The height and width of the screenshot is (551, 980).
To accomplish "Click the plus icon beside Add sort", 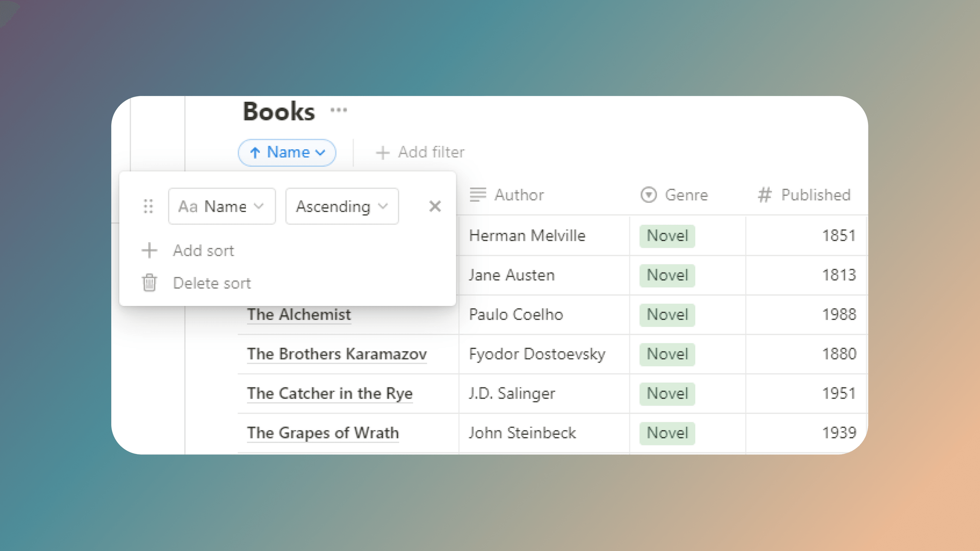I will click(149, 250).
